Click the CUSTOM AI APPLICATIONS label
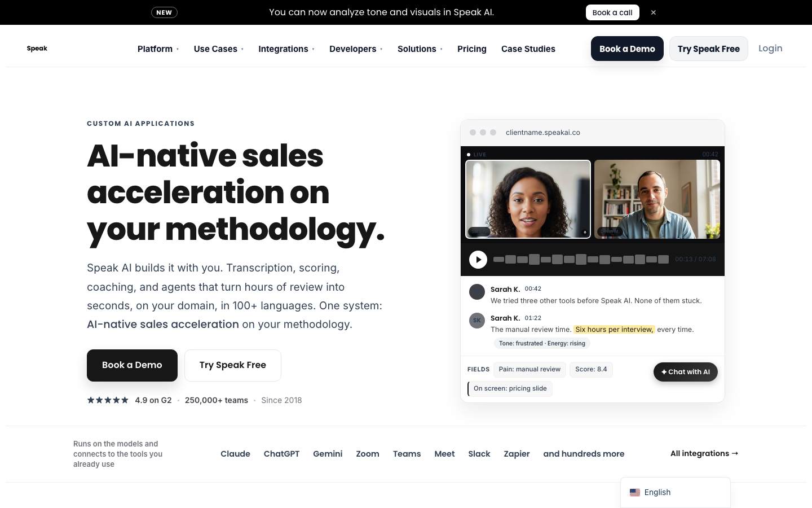Image resolution: width=812 pixels, height=508 pixels. click(141, 124)
